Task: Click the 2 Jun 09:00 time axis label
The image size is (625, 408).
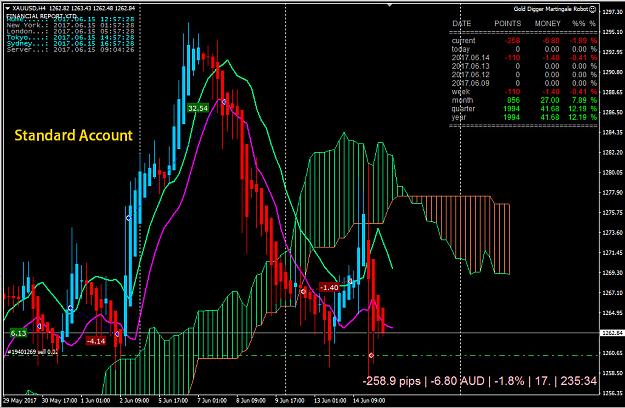Action: 134,400
